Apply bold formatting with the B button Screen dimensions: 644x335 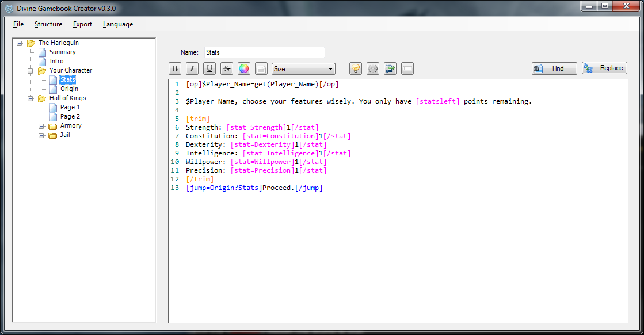coord(175,68)
